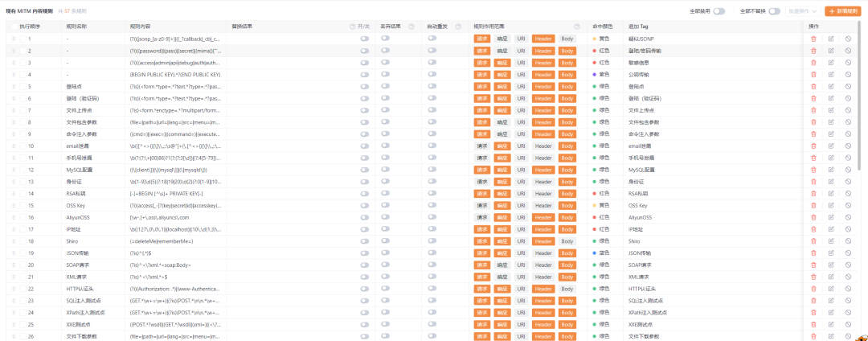Click the help icon beside 丢弃结果 header
Screen dimensions: 868x341
[x=411, y=27]
